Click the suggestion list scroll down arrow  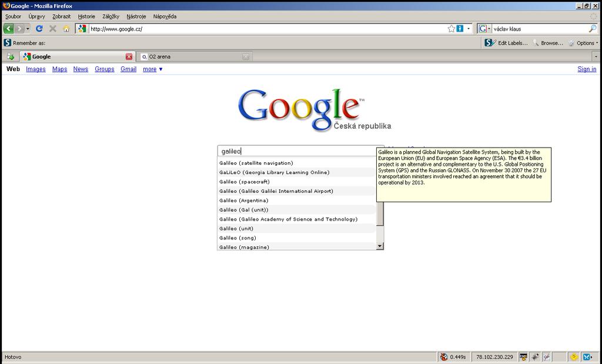coord(380,246)
